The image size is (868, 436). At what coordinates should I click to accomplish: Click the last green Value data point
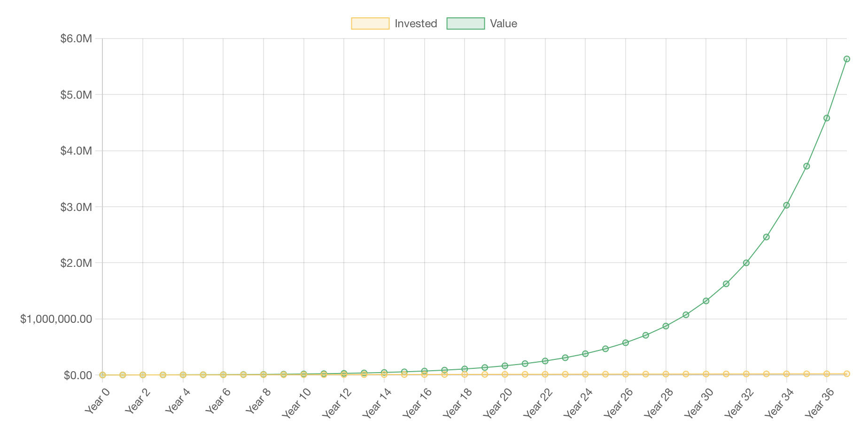[847, 59]
